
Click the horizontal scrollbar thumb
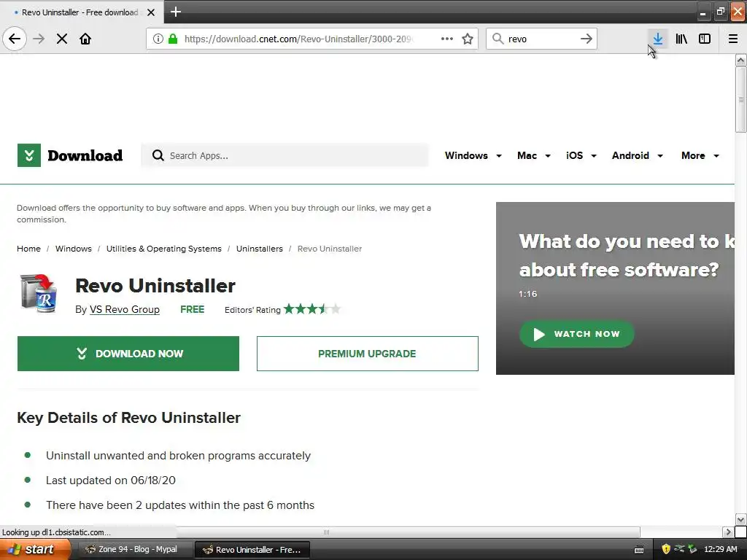click(326, 532)
